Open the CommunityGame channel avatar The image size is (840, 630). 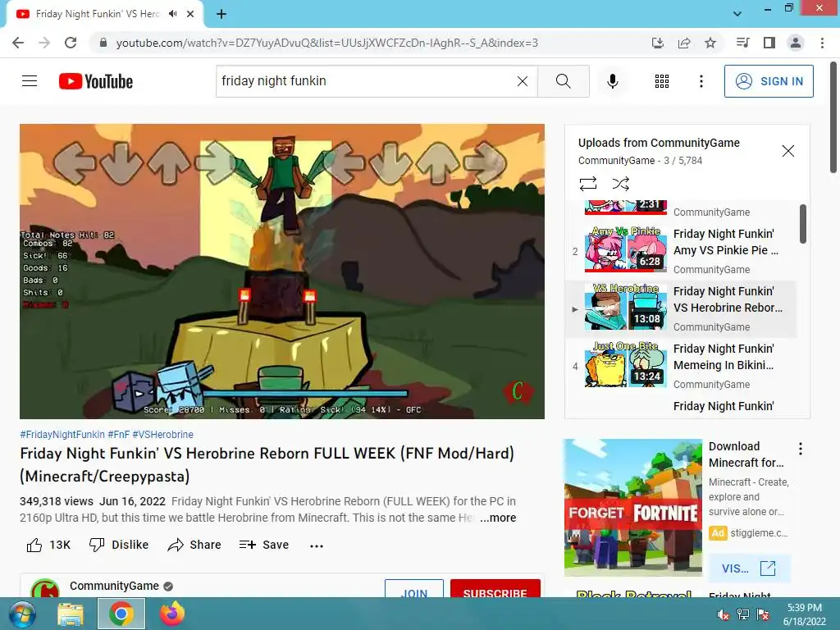pos(45,588)
